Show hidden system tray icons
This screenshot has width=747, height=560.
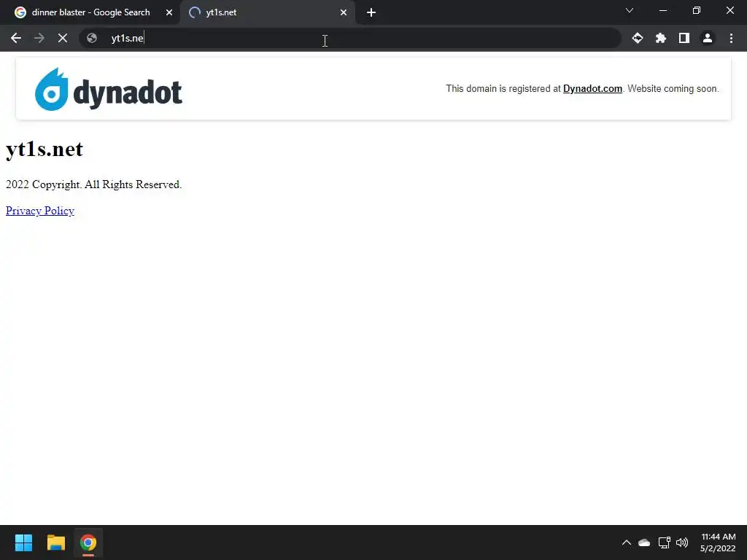pos(627,542)
